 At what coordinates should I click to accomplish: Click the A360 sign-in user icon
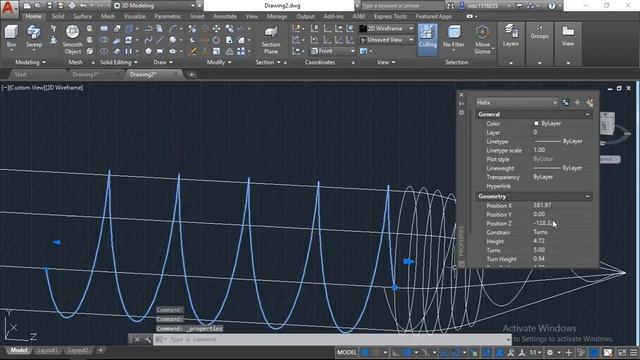click(462, 6)
